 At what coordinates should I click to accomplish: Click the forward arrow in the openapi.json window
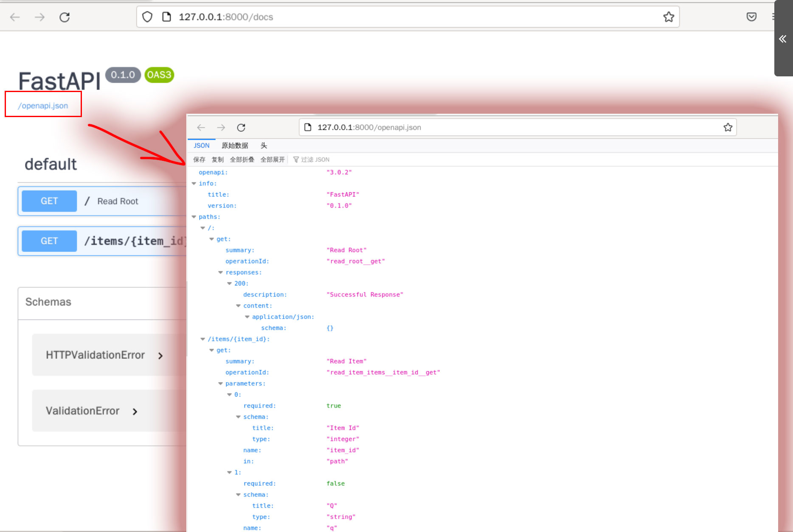[x=221, y=127]
